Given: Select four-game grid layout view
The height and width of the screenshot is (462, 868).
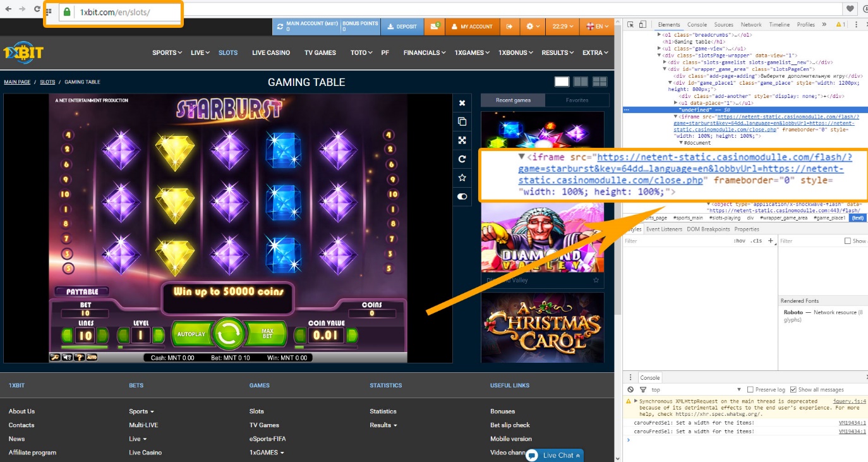Looking at the screenshot, I should coord(600,82).
